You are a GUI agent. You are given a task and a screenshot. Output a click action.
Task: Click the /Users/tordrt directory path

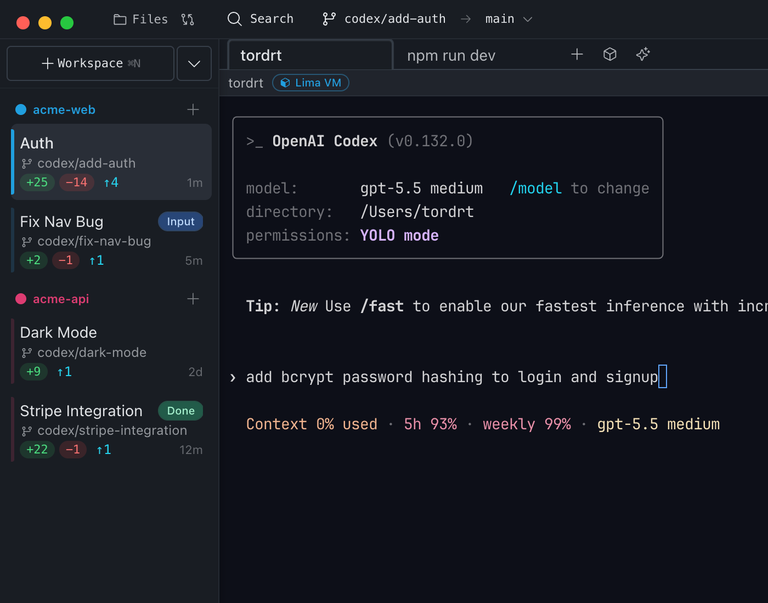417,212
